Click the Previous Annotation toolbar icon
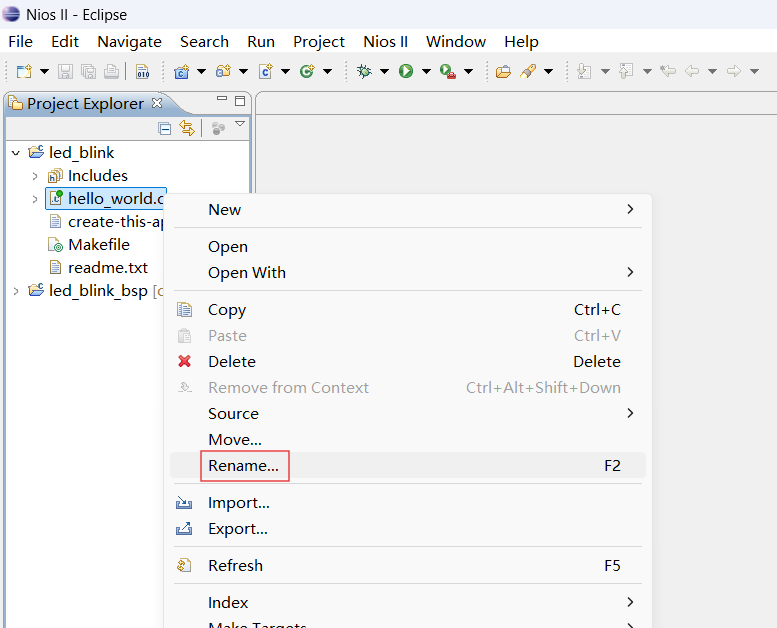The height and width of the screenshot is (628, 777). (626, 71)
